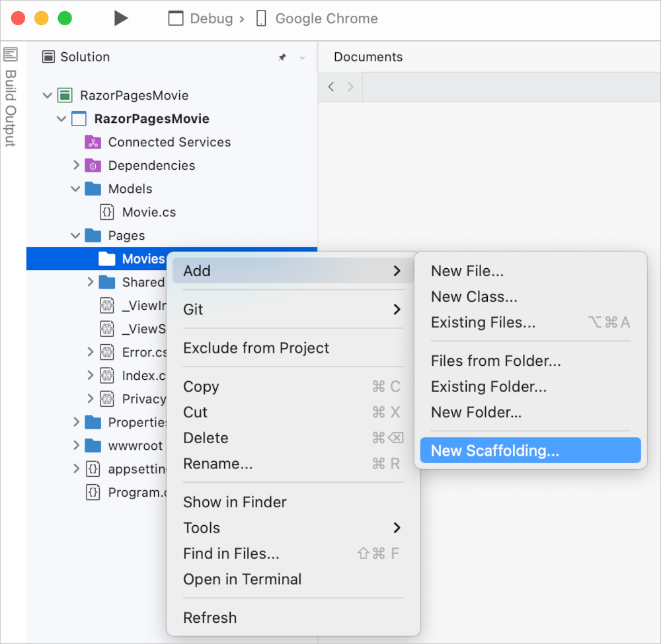Expand the Properties folder node
This screenshot has height=644, width=661.
(77, 422)
